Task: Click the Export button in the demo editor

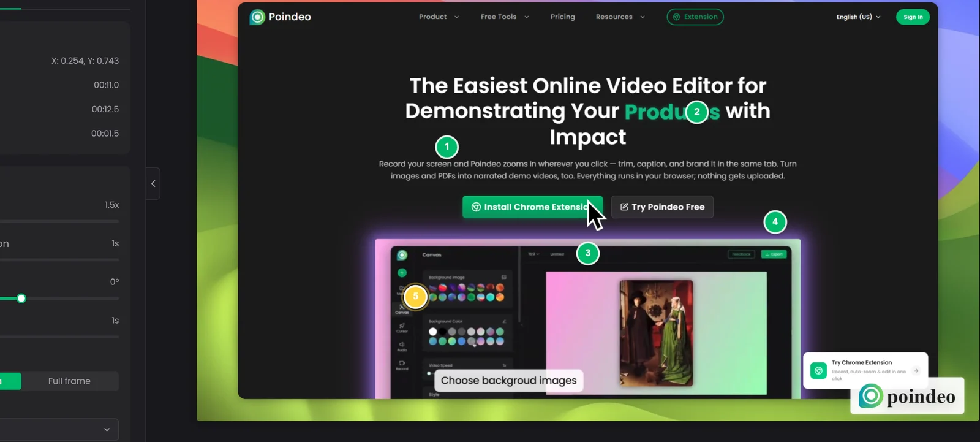Action: coord(774,254)
